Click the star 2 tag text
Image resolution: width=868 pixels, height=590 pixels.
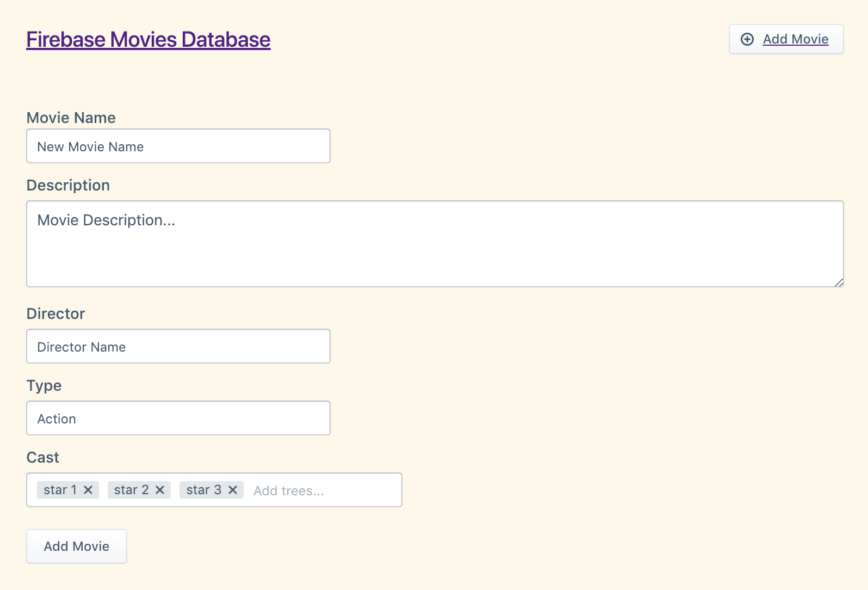point(132,490)
